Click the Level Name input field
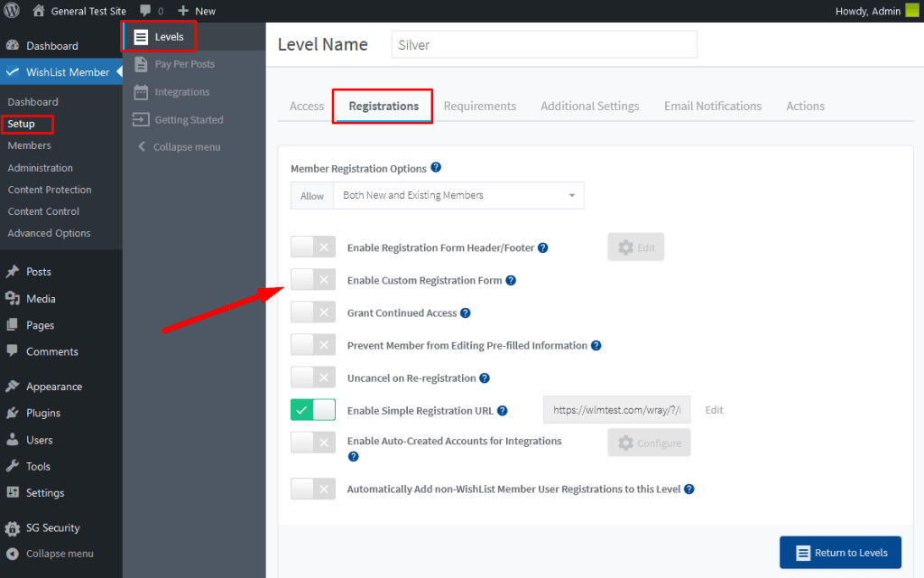 [x=544, y=44]
